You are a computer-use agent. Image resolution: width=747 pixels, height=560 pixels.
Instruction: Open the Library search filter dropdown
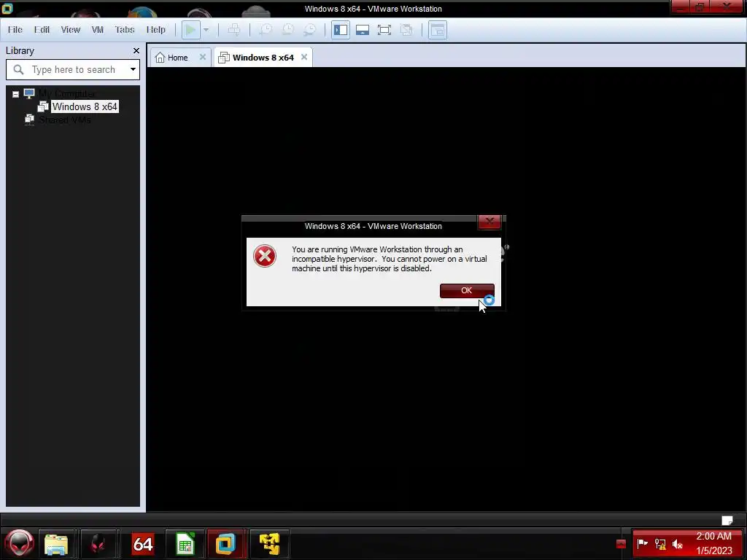click(x=133, y=69)
